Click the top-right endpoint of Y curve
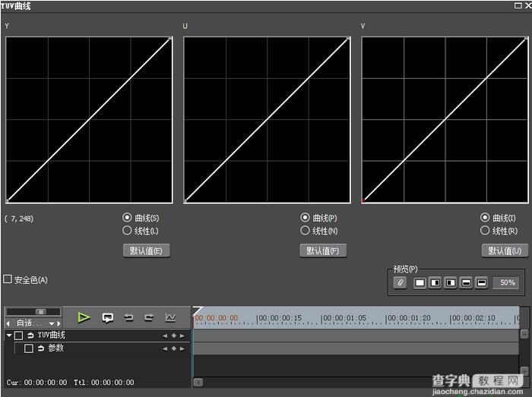This screenshot has width=532, height=397. 171,39
